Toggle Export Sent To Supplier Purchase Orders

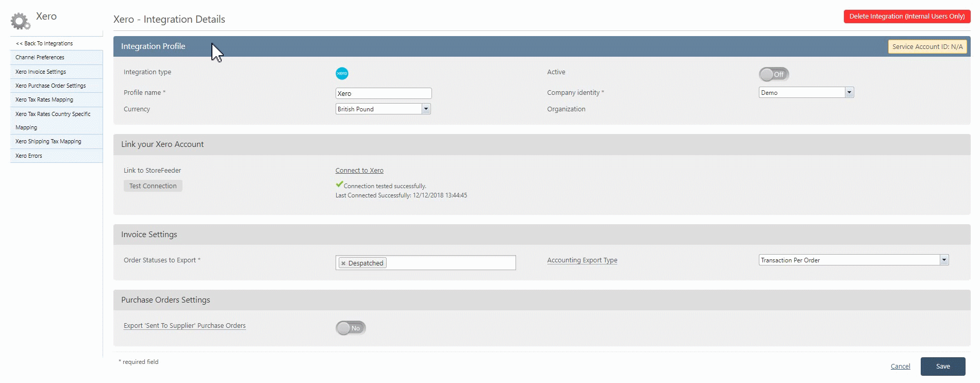[x=351, y=328]
